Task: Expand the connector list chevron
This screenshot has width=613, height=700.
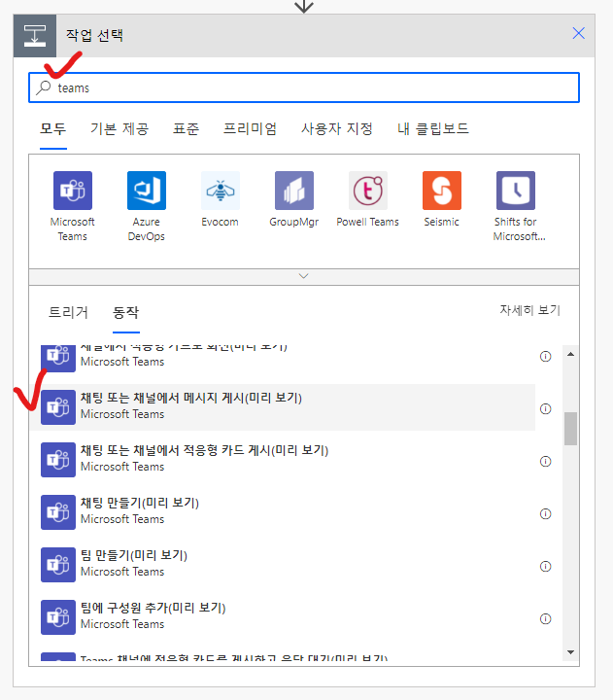Action: [304, 276]
